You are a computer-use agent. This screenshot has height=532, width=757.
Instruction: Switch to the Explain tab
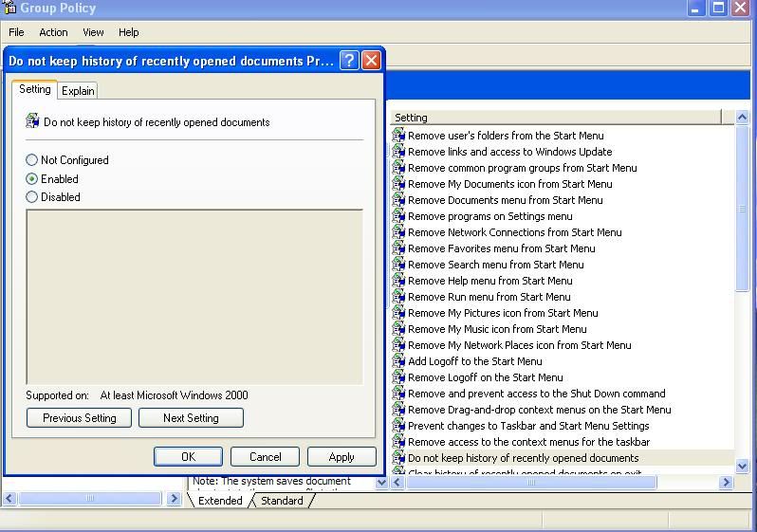[78, 91]
